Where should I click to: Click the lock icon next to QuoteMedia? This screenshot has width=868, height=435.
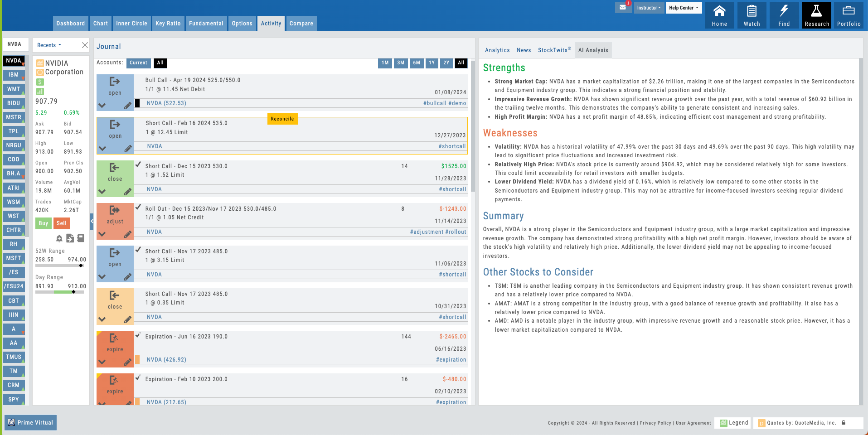click(844, 423)
